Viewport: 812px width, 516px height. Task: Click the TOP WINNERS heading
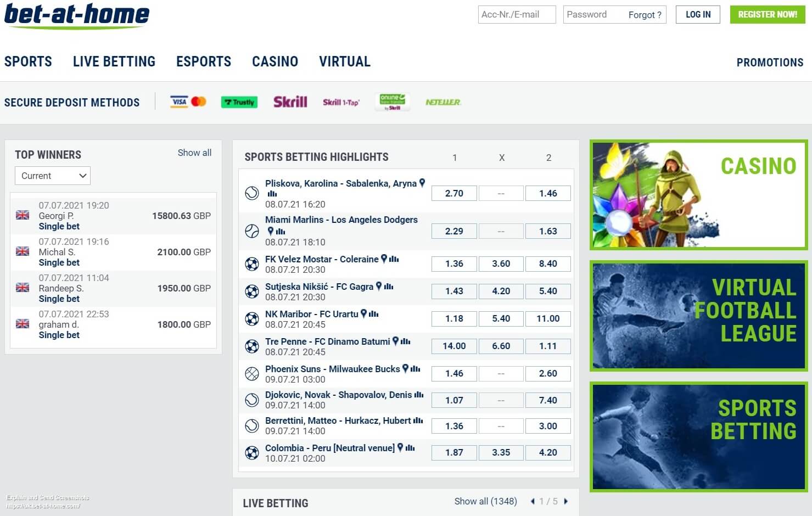(48, 155)
